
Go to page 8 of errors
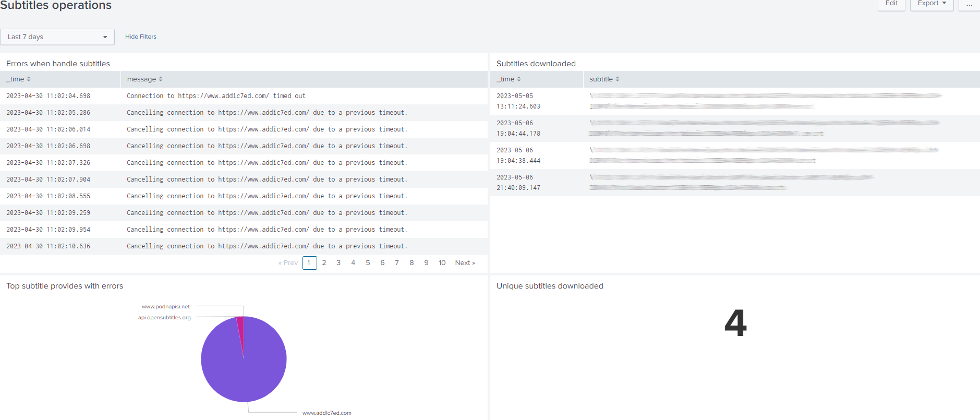[x=412, y=263]
